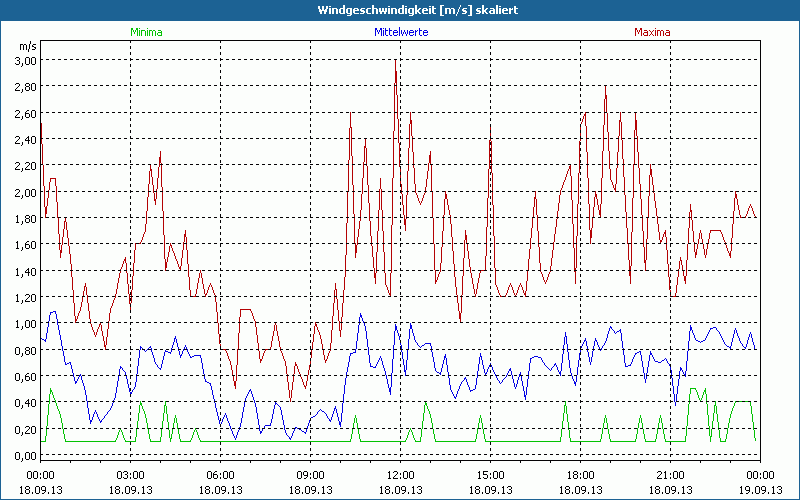Select the 0,00 y-axis value

click(x=24, y=456)
